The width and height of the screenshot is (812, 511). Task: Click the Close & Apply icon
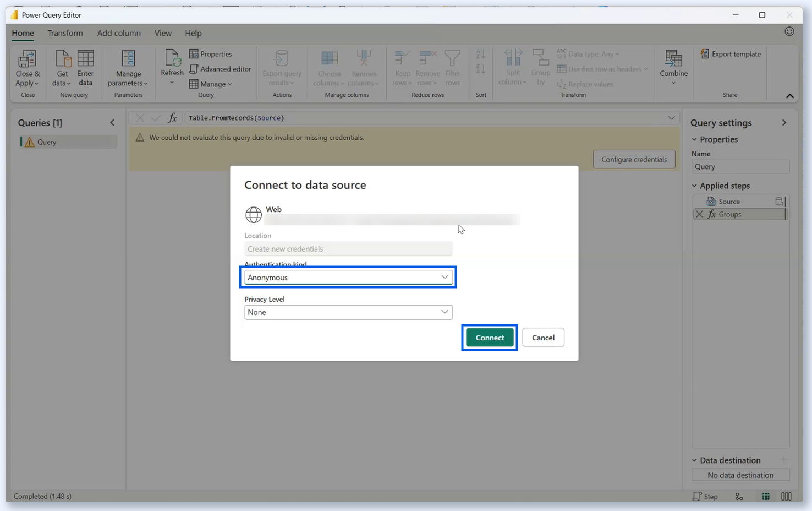tap(27, 58)
